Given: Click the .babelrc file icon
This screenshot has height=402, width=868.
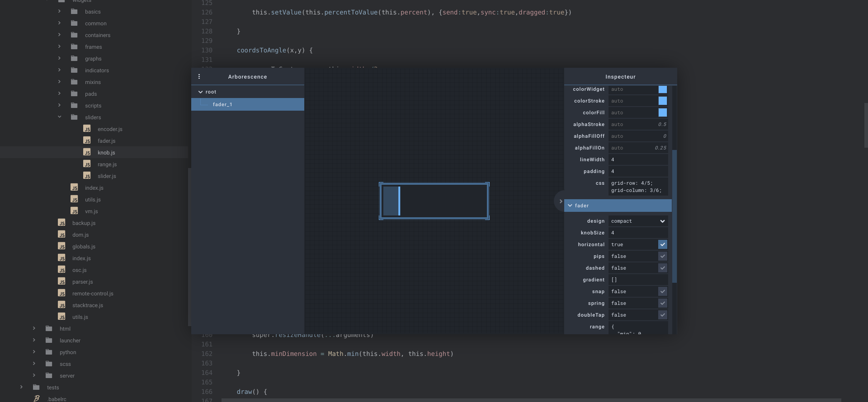Looking at the screenshot, I should click(37, 398).
